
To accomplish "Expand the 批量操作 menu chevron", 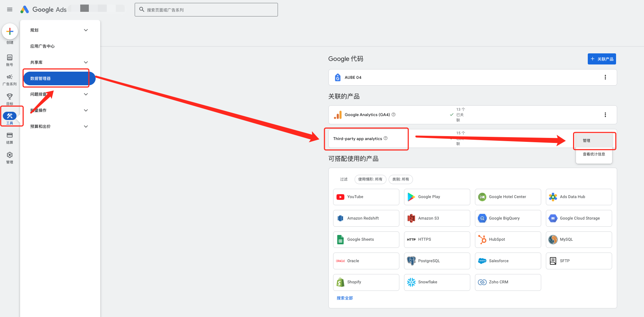I will point(86,110).
